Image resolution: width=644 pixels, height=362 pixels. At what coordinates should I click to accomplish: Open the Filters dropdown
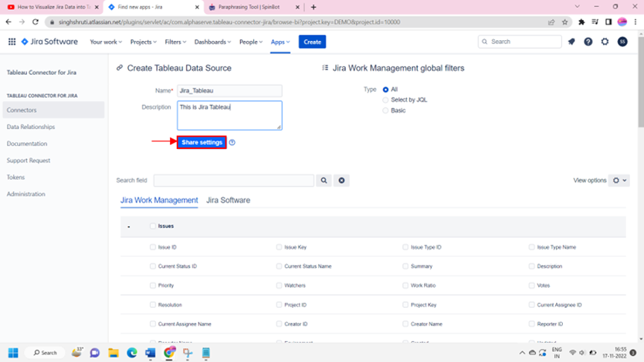175,42
